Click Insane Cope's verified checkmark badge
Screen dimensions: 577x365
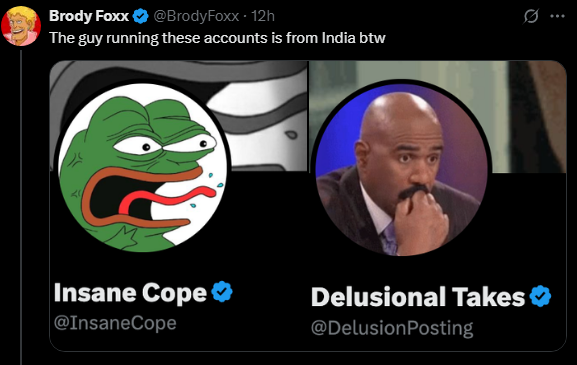222,292
